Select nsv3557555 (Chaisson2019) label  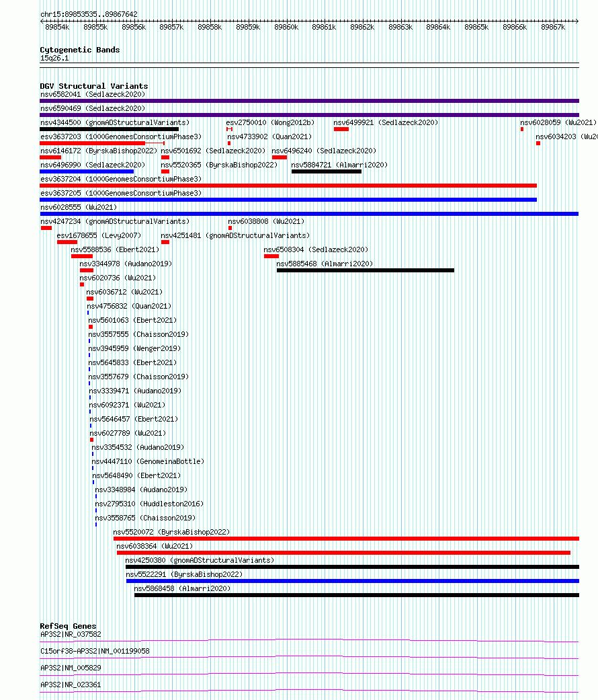[138, 334]
